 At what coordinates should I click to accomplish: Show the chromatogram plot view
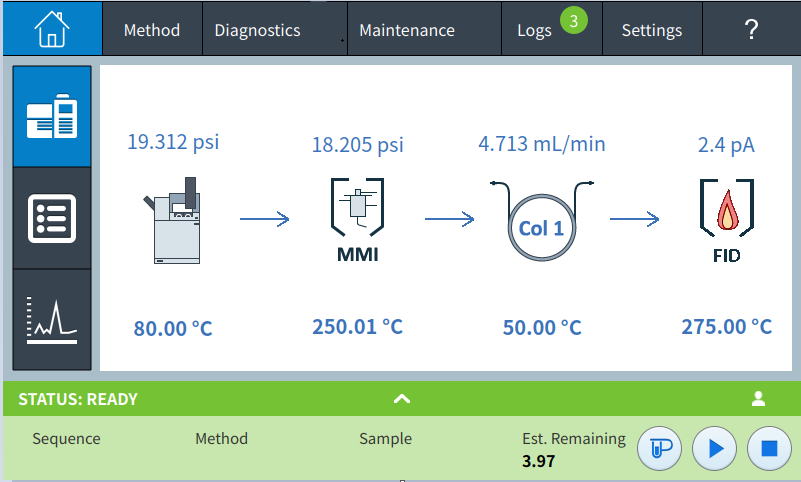pyautogui.click(x=52, y=320)
